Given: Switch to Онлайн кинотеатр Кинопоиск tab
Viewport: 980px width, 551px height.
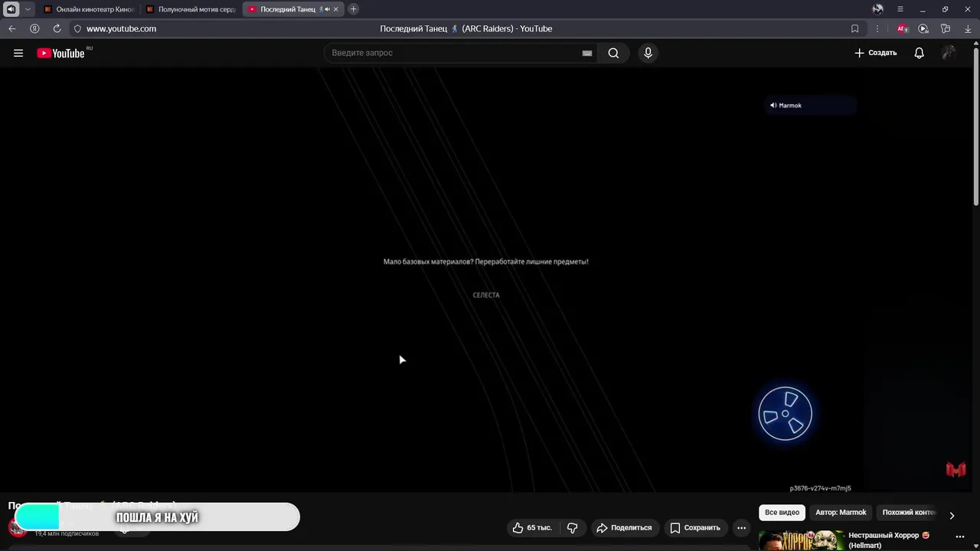Looking at the screenshot, I should pos(88,9).
